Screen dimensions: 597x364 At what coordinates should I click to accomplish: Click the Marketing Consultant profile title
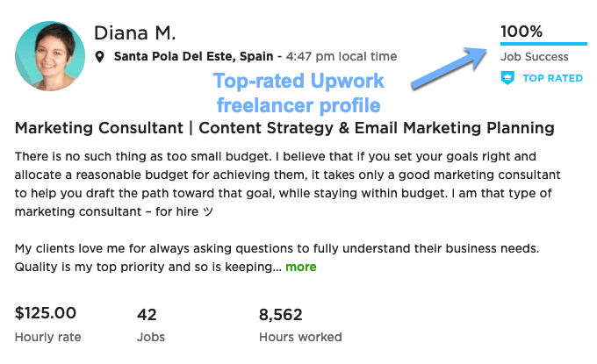point(284,128)
